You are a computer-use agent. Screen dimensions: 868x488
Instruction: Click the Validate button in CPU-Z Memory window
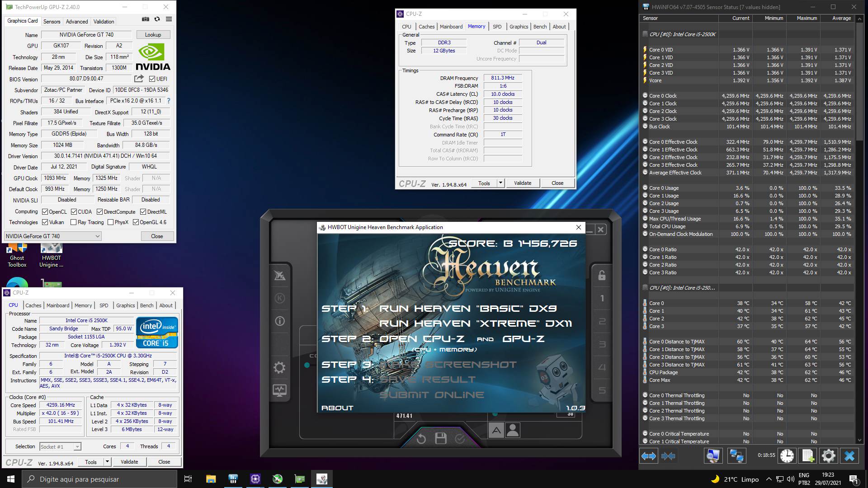523,183
